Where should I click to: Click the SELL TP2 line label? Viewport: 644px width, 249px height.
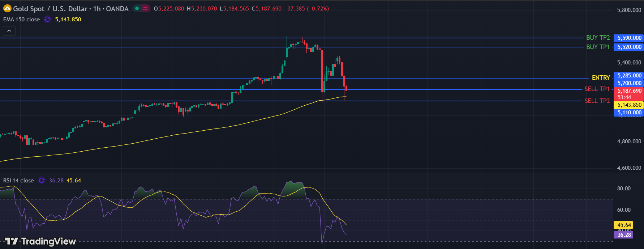pos(597,101)
